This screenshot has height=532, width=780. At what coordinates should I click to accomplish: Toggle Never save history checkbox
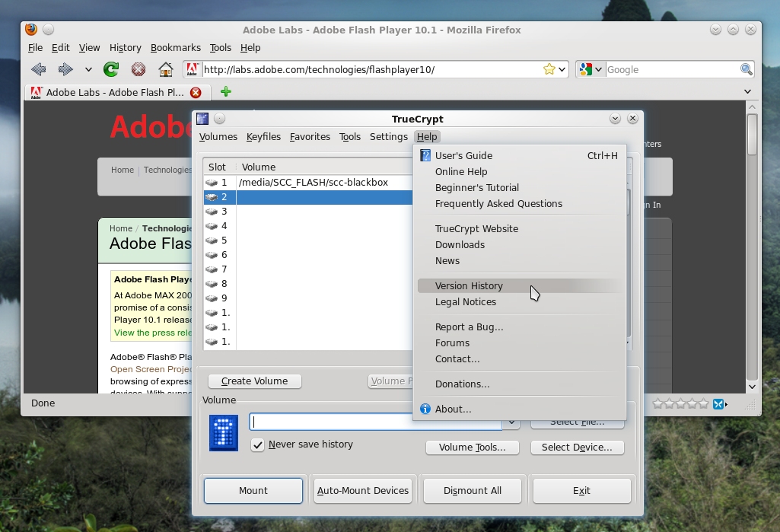[257, 445]
